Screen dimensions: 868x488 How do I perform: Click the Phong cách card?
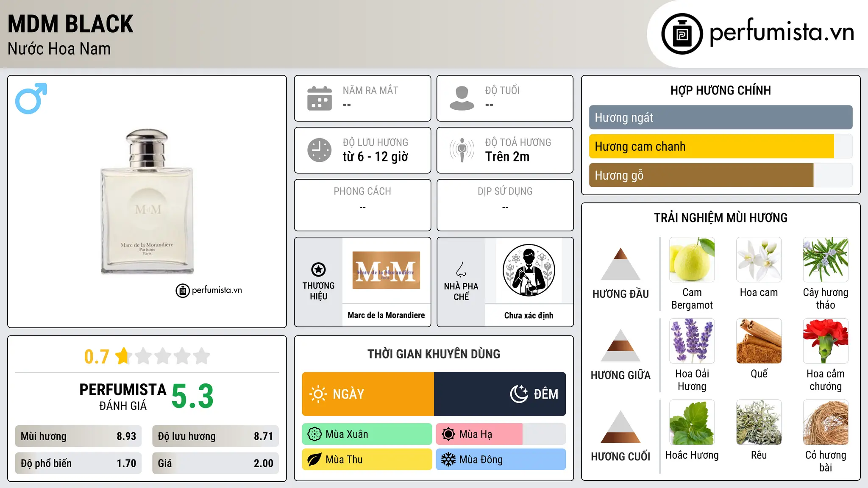(x=363, y=205)
